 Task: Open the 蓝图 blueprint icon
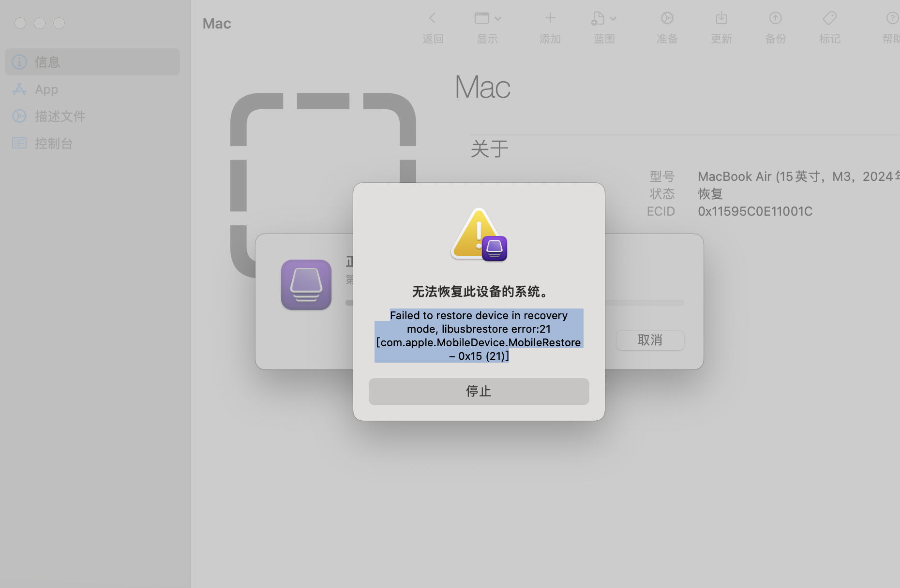pyautogui.click(x=598, y=18)
